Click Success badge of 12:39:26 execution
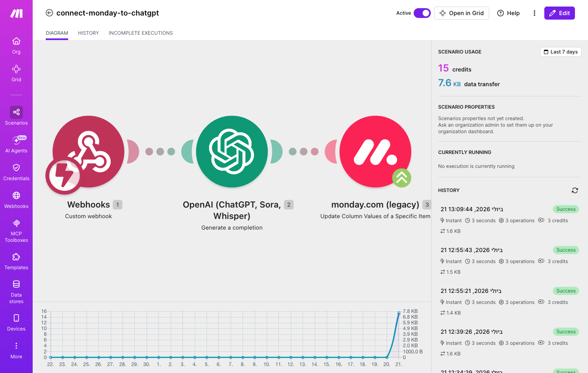 (566, 332)
